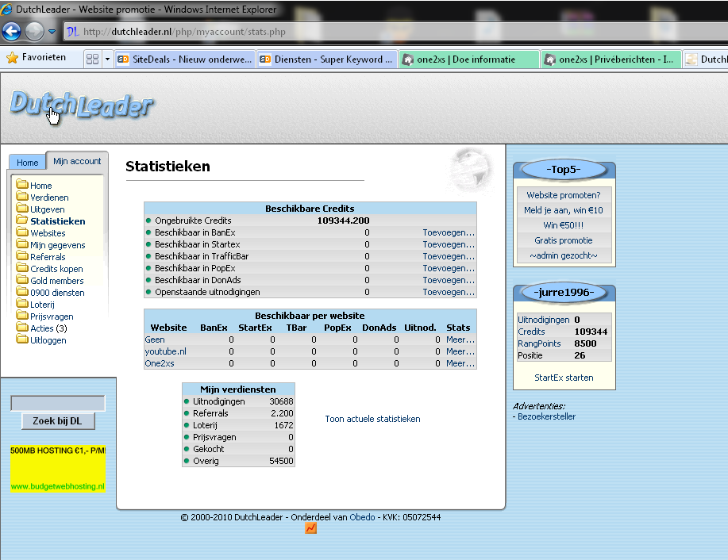The image size is (728, 560).
Task: Click the DutchLeader logo
Action: pos(81,105)
